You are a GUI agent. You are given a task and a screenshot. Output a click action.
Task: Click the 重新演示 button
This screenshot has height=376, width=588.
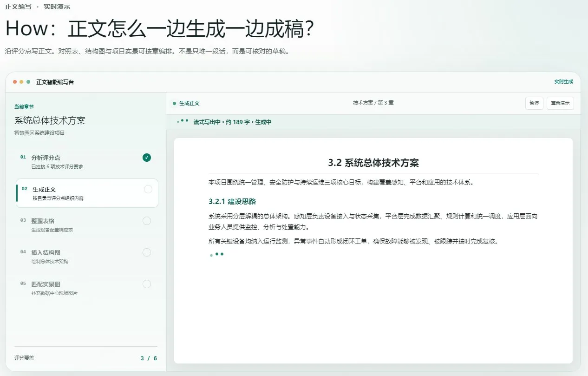pyautogui.click(x=560, y=103)
